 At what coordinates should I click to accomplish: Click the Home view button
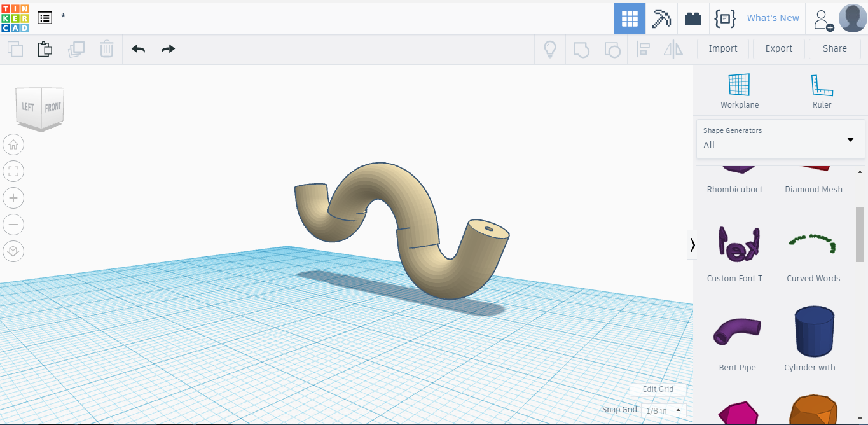tap(13, 144)
